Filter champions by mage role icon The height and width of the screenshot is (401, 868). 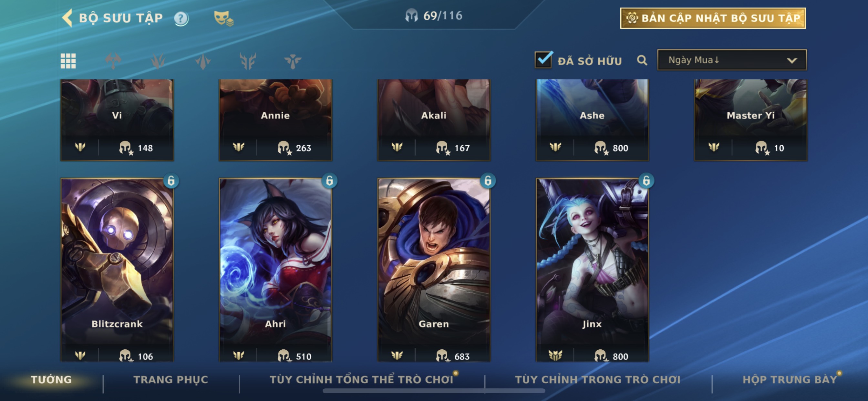coord(158,61)
